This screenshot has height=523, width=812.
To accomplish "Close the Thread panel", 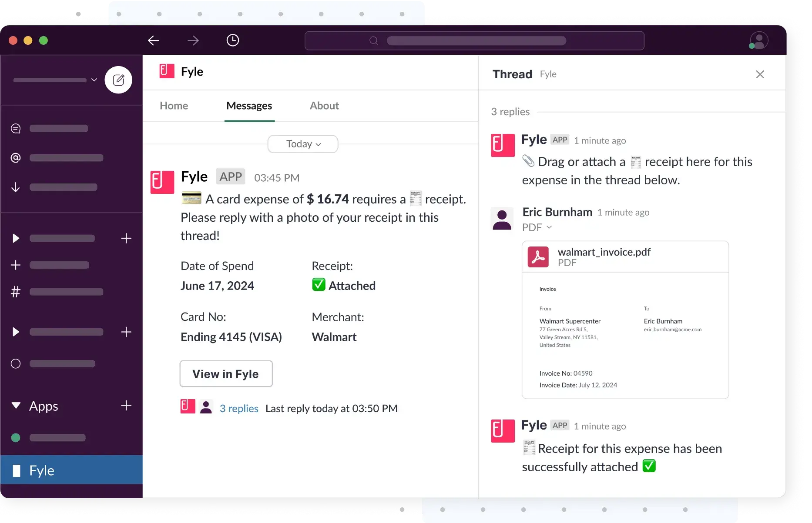I will click(760, 74).
